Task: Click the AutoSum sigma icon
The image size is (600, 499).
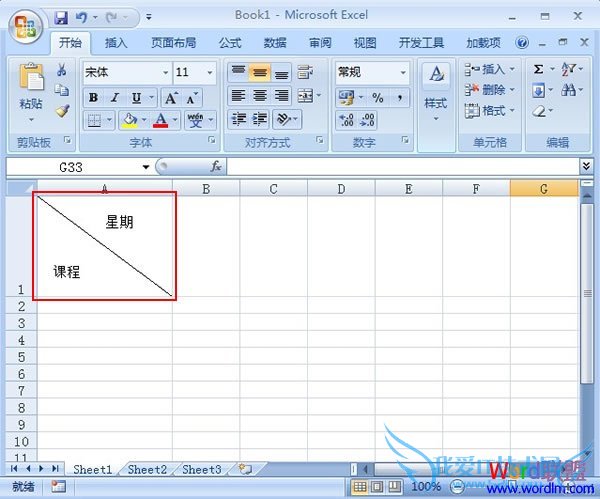Action: (538, 70)
